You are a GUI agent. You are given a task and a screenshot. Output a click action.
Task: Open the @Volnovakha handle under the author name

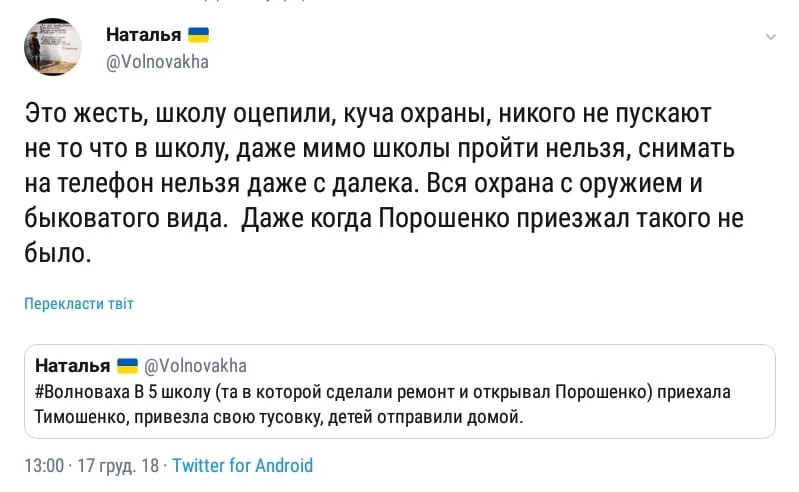157,61
